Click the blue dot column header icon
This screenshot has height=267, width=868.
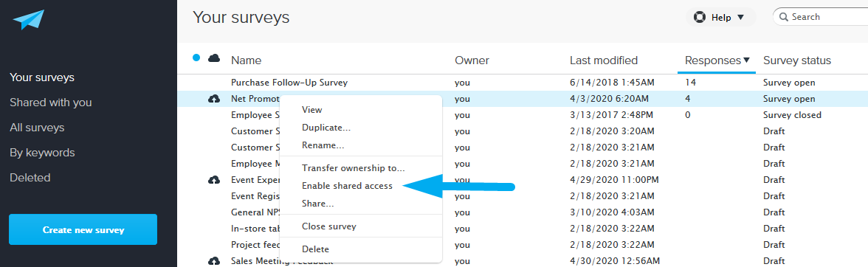pos(196,58)
